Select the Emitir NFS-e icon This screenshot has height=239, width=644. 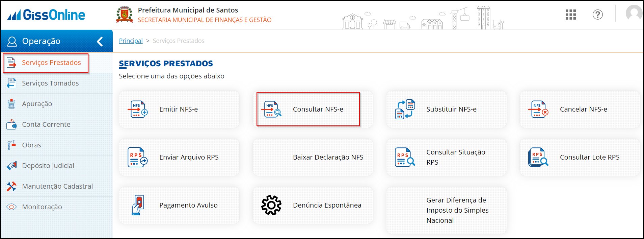point(138,109)
